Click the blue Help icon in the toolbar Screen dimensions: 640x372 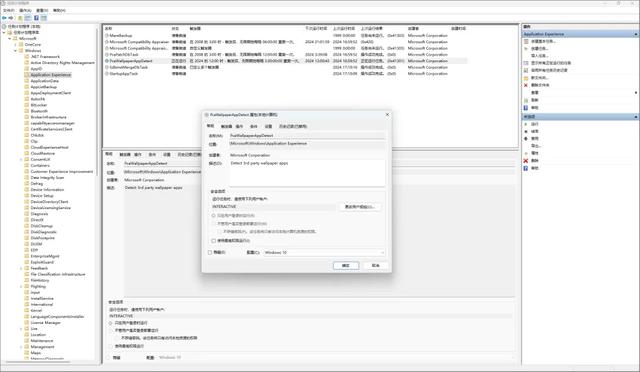click(x=36, y=18)
